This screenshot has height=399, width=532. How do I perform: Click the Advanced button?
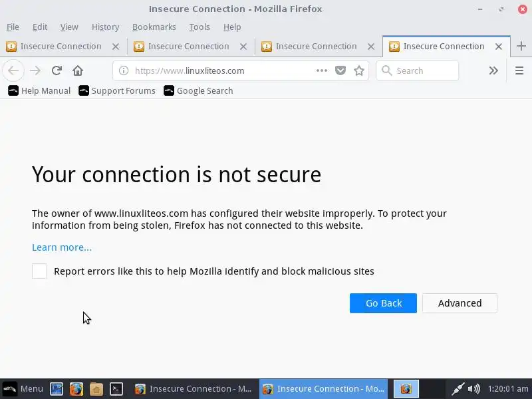point(460,303)
